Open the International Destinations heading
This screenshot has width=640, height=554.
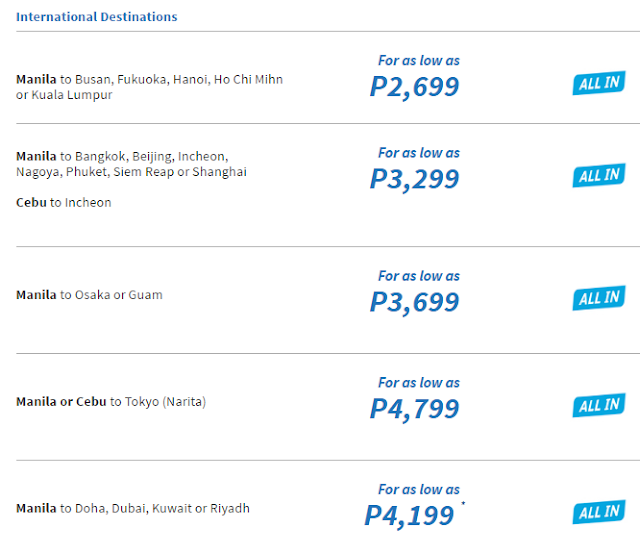(x=97, y=17)
